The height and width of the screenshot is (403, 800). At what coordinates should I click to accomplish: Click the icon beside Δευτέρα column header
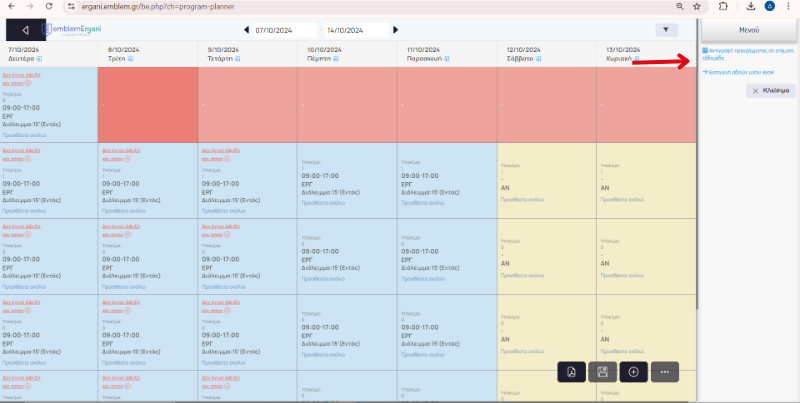(38, 59)
